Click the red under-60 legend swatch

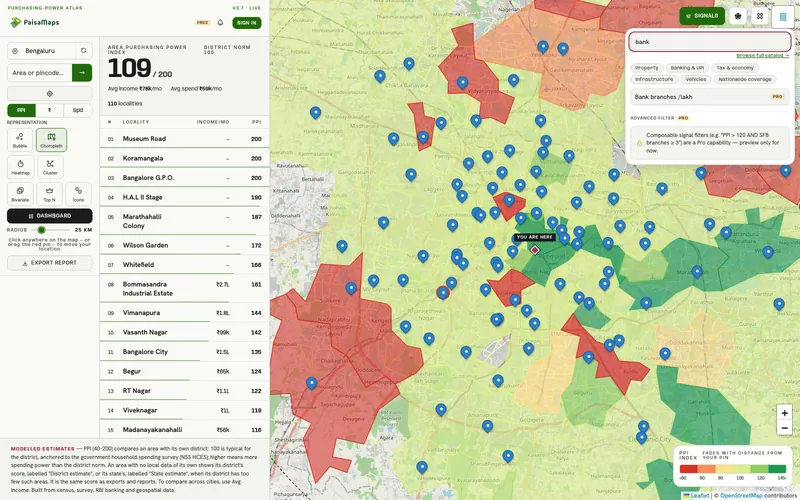pyautogui.click(x=688, y=469)
